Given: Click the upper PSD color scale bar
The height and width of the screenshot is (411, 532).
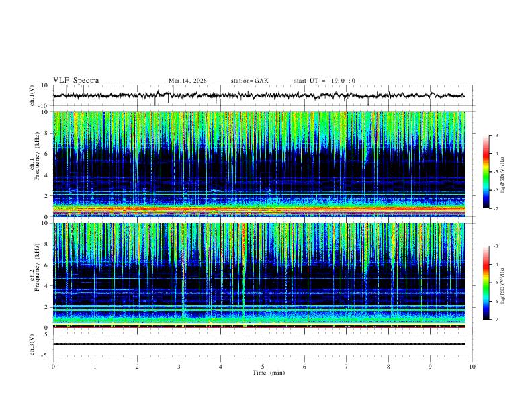Looking at the screenshot, I should [x=486, y=172].
